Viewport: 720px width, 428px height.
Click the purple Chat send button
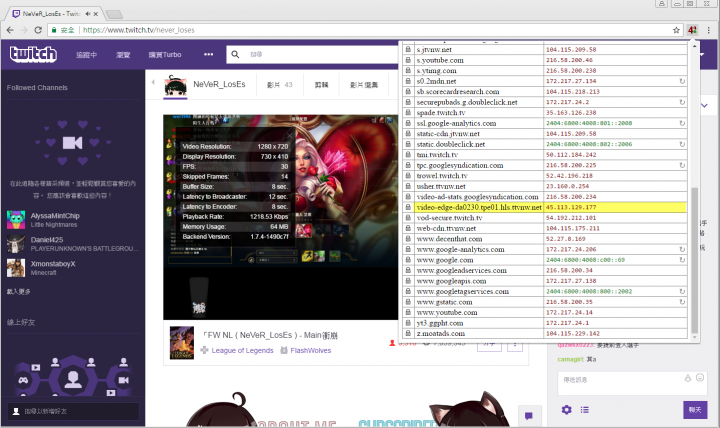[695, 410]
